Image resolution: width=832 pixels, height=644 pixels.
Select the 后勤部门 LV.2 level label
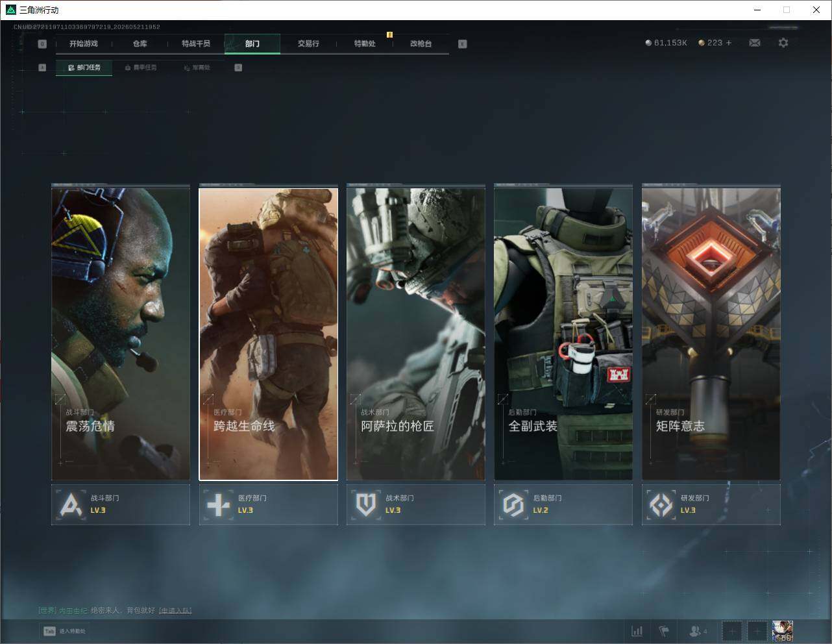541,510
